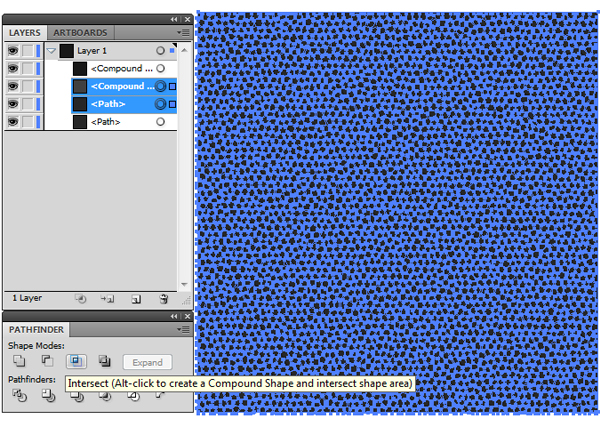
Task: Hide Layer 1 using its eye icon
Action: (13, 51)
